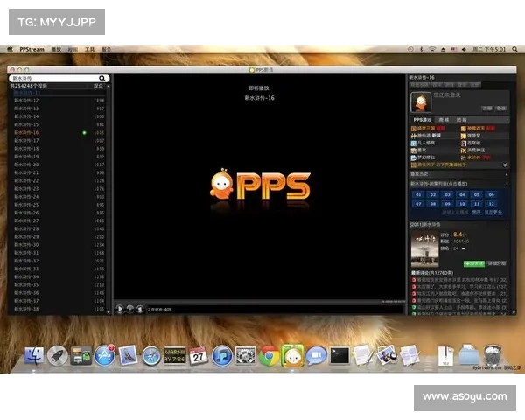Image resolution: width=525 pixels, height=420 pixels.
Task: Open Terminal from the Dock
Action: click(339, 356)
